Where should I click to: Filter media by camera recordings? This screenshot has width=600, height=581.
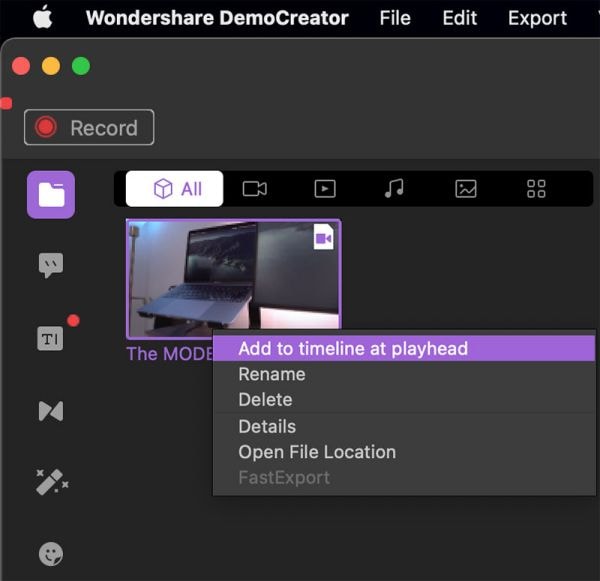(254, 189)
